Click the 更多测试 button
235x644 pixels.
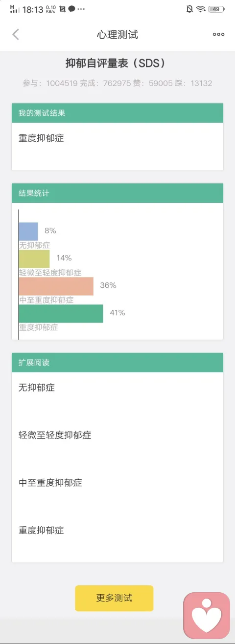pos(114,598)
